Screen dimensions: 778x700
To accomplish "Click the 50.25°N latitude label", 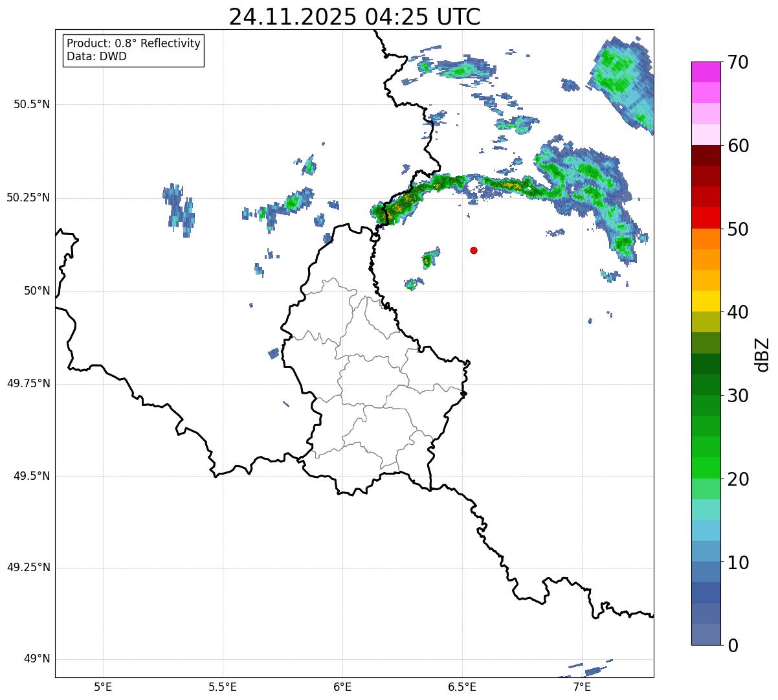I will pyautogui.click(x=28, y=198).
